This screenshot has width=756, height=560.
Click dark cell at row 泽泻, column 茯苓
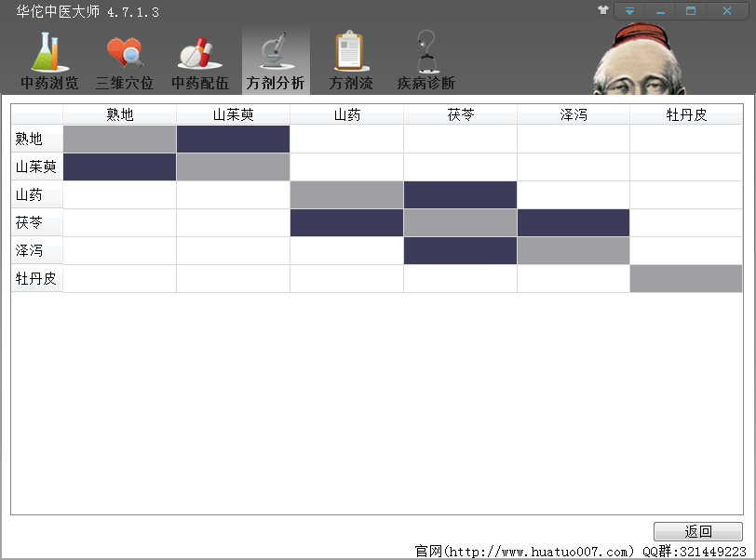(x=461, y=250)
